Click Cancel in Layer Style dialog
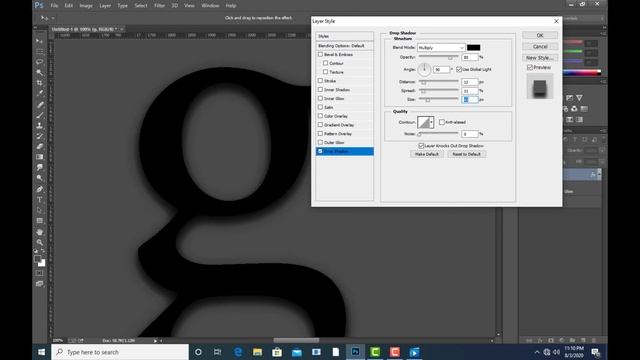 click(540, 47)
